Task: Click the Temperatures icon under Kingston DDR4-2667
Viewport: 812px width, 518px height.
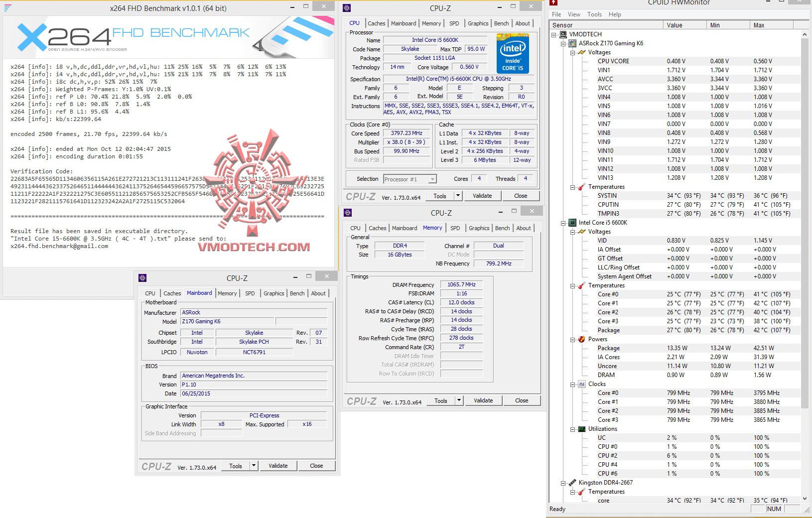Action: 581,492
